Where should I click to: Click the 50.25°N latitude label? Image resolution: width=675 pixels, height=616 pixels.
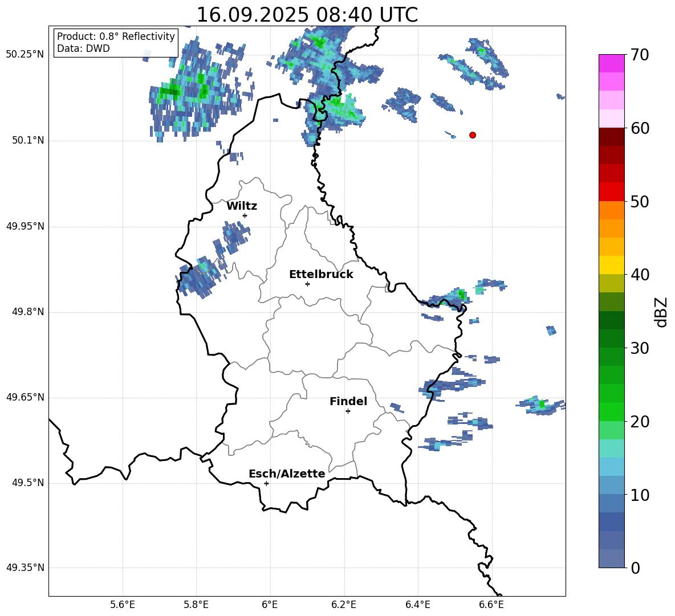[25, 55]
